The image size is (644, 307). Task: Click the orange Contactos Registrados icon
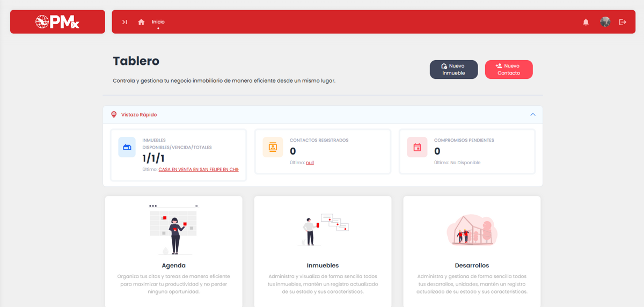click(x=273, y=147)
